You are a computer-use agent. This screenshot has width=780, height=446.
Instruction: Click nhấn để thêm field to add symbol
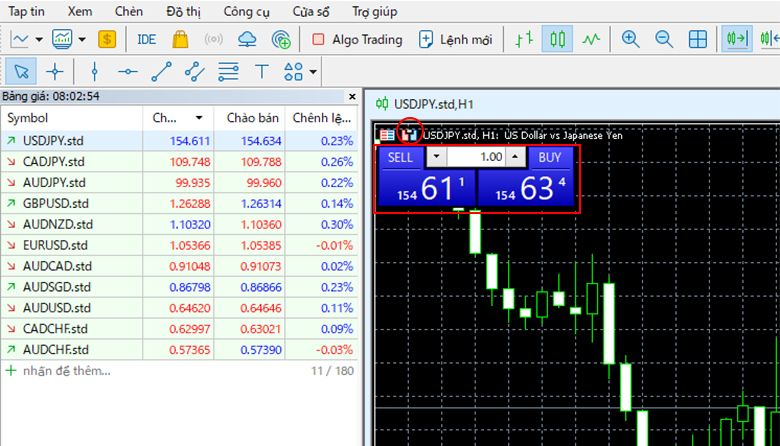[x=67, y=371]
